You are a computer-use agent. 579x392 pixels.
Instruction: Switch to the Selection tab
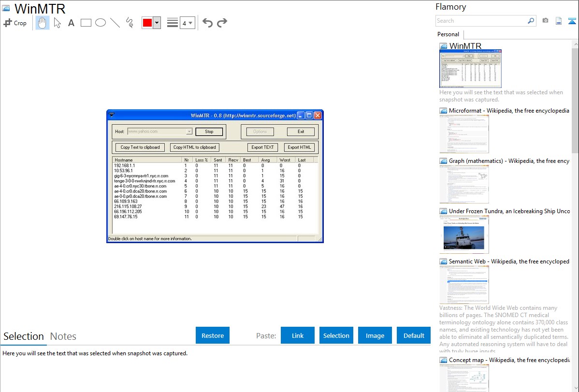click(x=24, y=336)
